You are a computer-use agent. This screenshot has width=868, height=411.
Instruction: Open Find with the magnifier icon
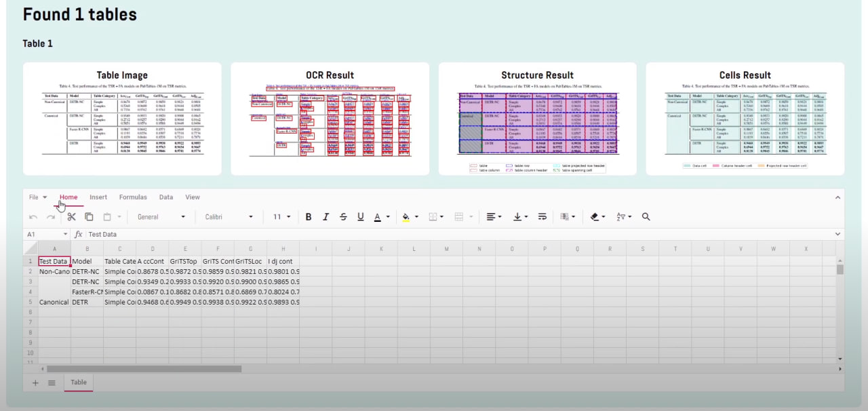[646, 217]
